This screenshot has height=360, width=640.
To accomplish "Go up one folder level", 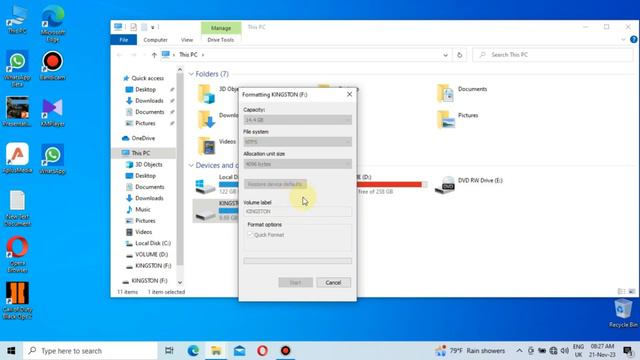I will (154, 55).
